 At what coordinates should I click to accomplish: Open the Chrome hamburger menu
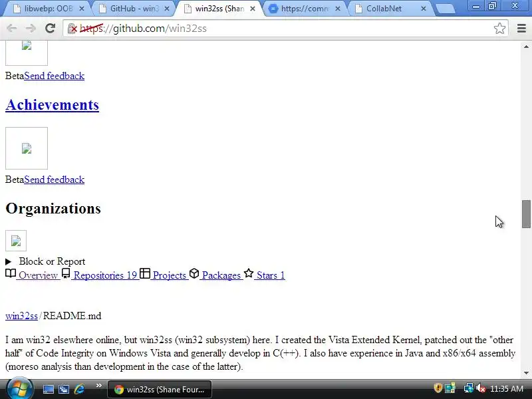(x=521, y=29)
